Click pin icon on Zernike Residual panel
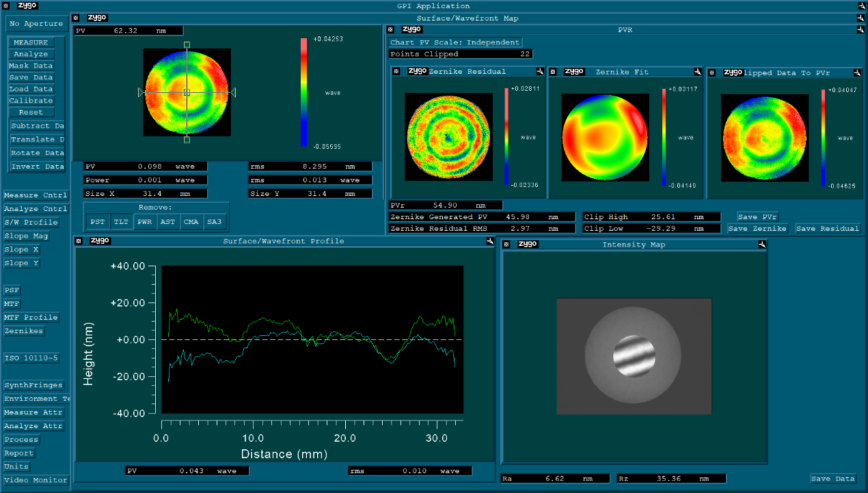This screenshot has height=493, width=868. coord(540,72)
